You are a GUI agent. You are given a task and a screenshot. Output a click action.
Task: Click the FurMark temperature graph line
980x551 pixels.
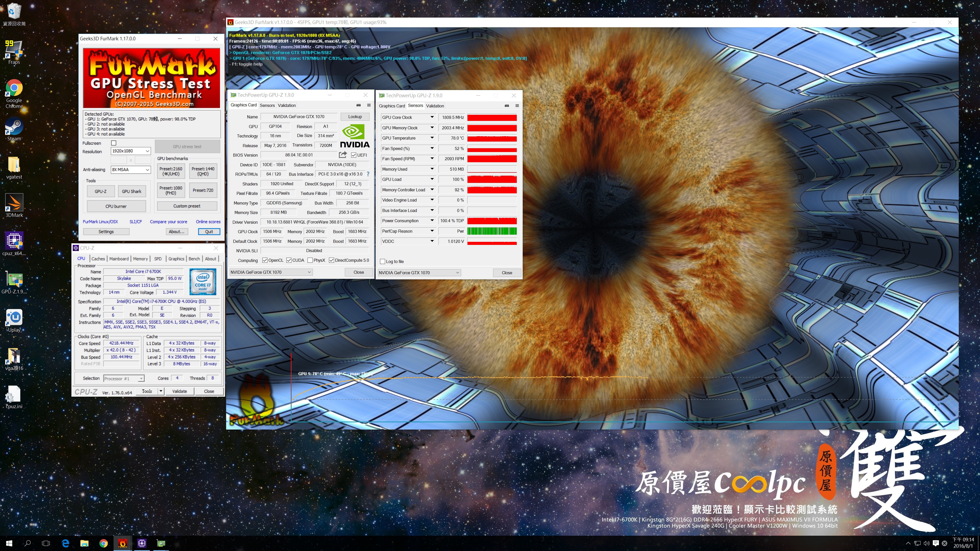point(470,378)
